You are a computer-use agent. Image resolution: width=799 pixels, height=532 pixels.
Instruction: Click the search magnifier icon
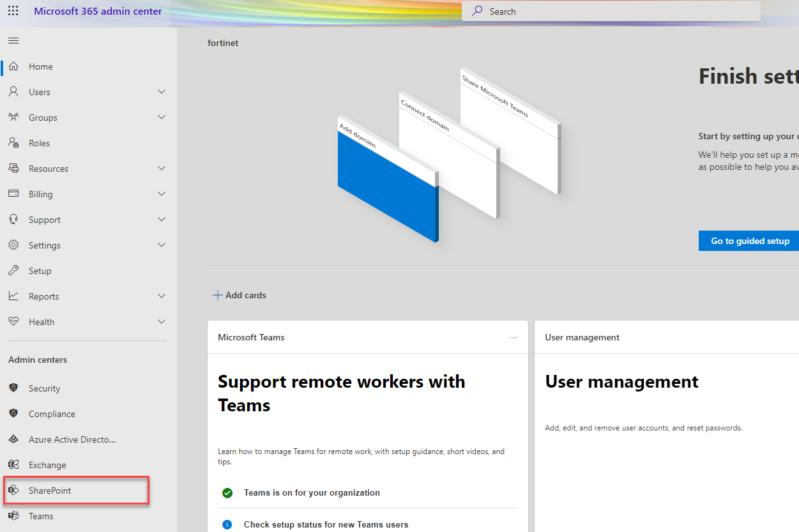click(x=477, y=11)
